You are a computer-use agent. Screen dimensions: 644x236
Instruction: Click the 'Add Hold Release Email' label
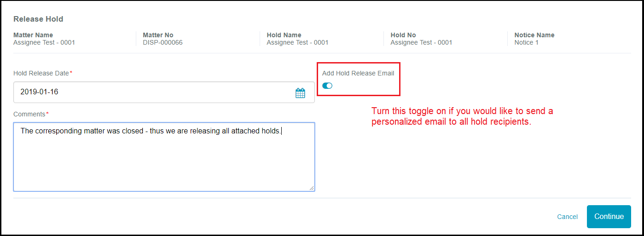(358, 73)
